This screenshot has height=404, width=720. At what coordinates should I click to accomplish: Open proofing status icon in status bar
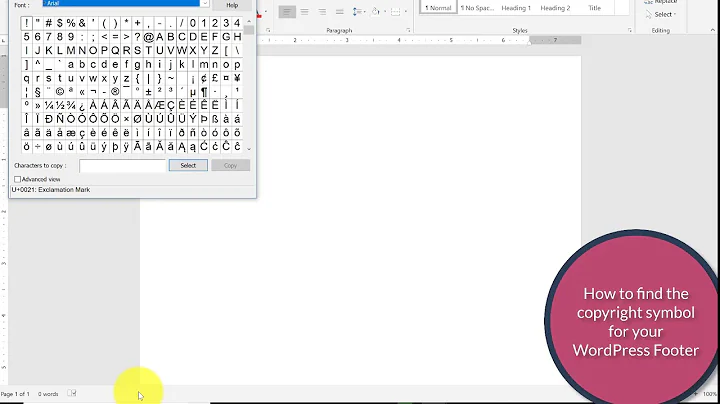[72, 393]
